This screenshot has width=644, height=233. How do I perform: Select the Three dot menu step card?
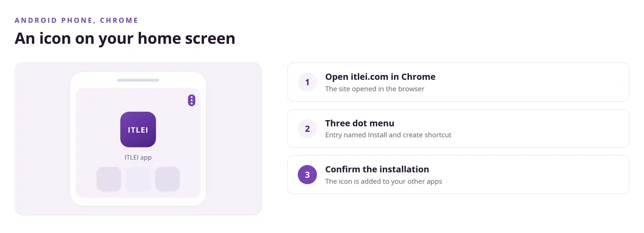coord(458,128)
